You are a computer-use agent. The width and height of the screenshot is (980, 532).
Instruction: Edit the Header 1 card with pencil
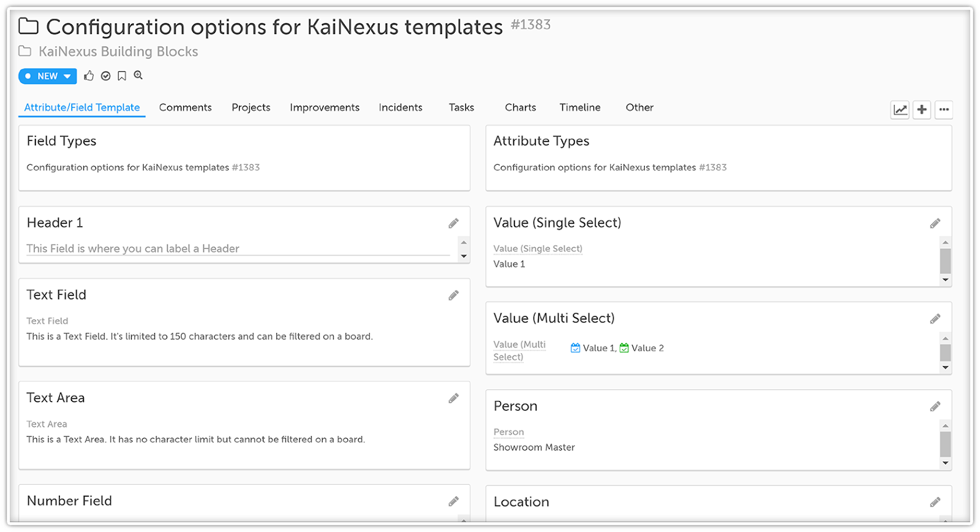(x=453, y=223)
